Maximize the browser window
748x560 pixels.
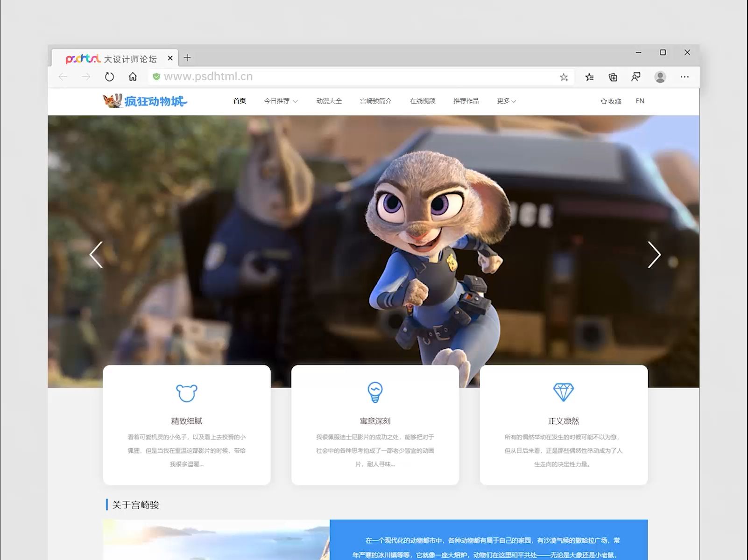(663, 52)
